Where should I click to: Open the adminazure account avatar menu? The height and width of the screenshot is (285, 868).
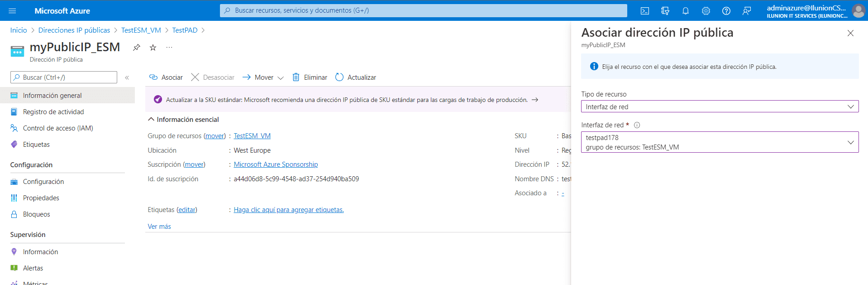tap(858, 11)
